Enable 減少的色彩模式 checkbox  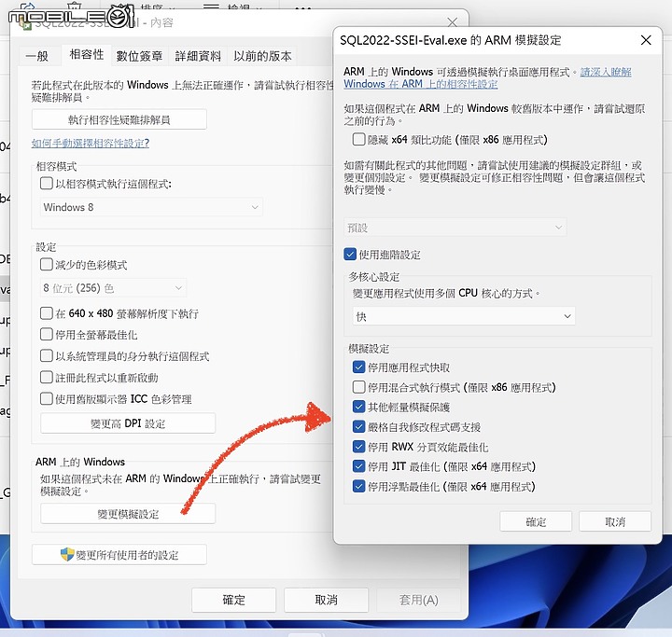pyautogui.click(x=47, y=264)
